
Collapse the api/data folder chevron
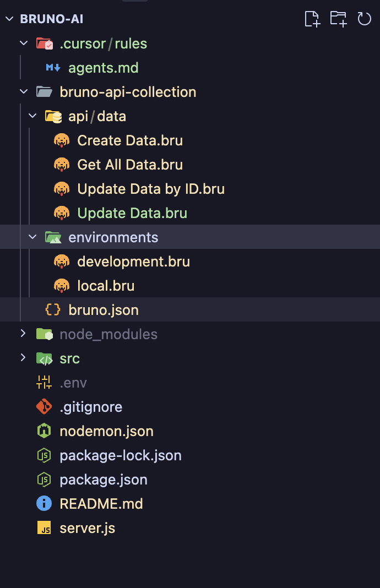point(33,116)
